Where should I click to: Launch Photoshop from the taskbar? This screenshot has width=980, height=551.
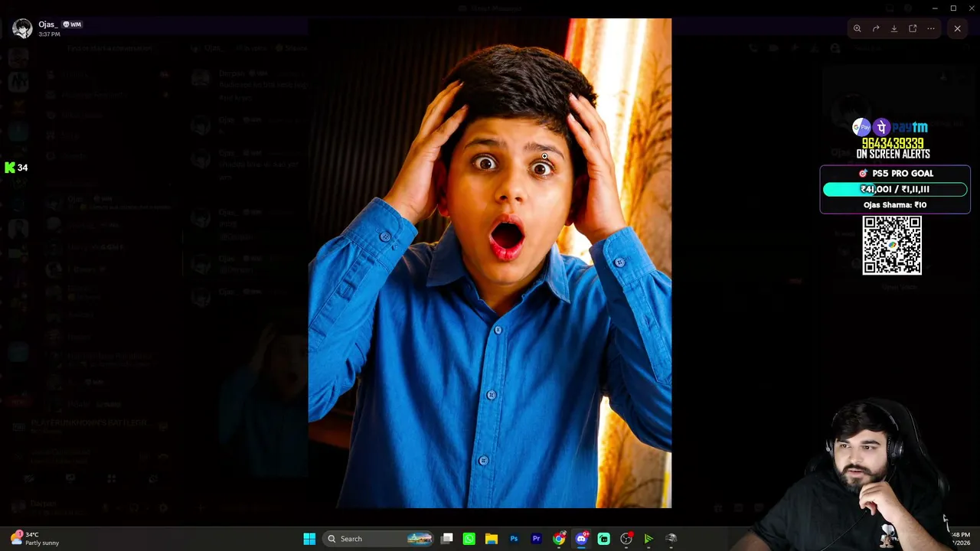click(514, 539)
